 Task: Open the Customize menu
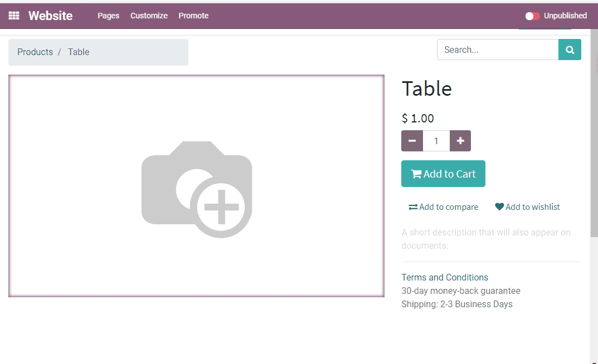click(x=149, y=16)
